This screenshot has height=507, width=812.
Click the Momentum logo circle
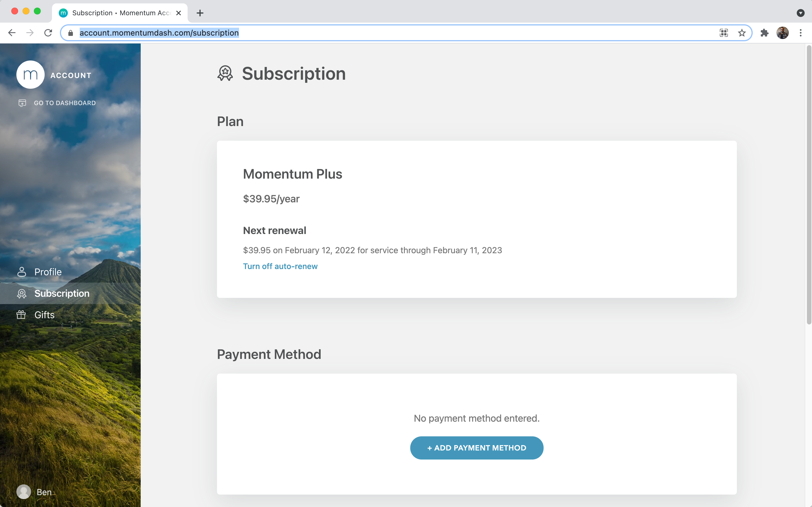coord(31,75)
